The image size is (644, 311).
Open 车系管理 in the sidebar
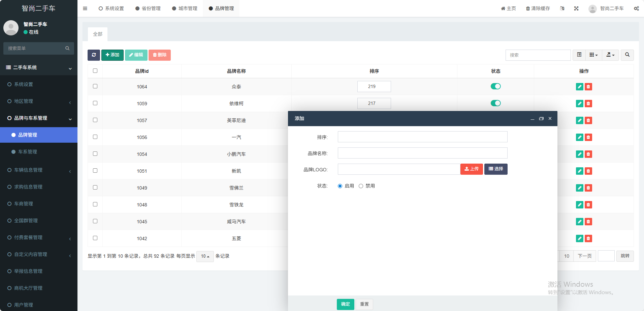point(28,152)
